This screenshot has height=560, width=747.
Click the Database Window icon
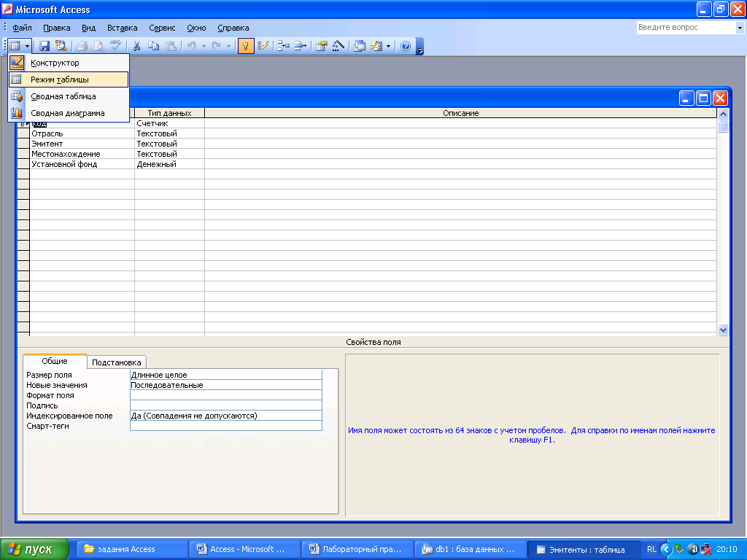(x=360, y=46)
